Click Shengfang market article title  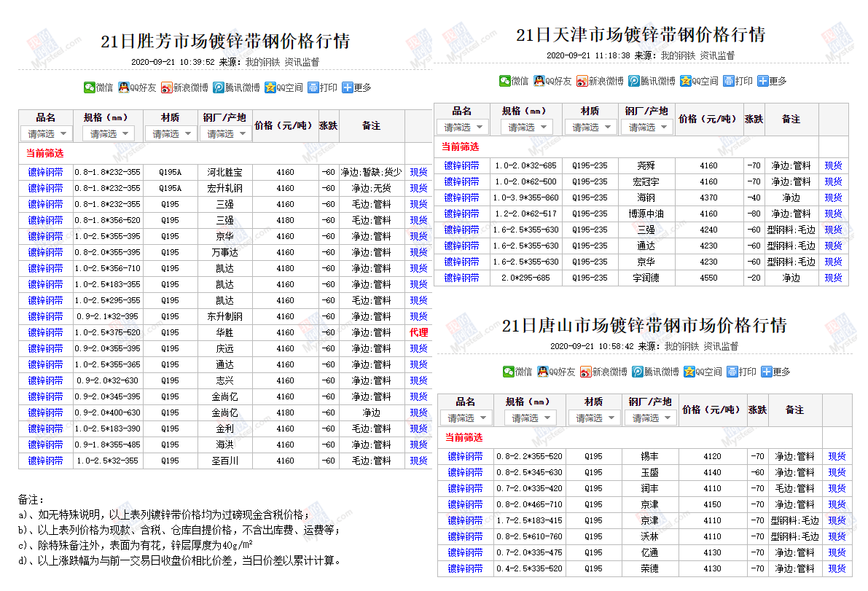tap(225, 41)
